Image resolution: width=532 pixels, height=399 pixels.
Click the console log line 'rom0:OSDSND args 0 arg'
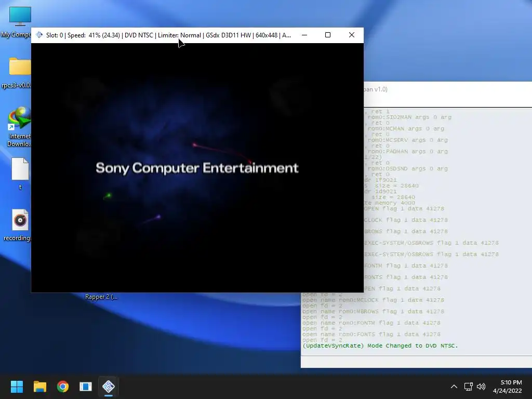coord(407,169)
